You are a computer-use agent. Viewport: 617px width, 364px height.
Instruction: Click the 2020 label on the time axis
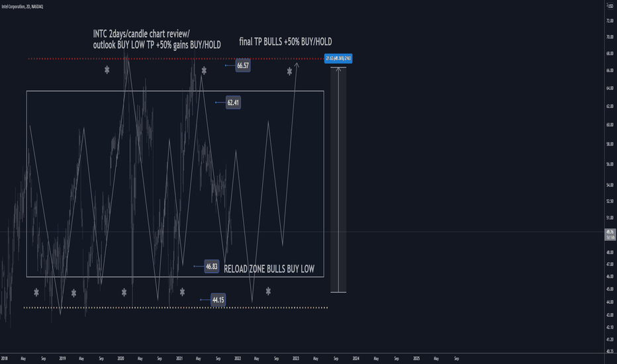120,359
